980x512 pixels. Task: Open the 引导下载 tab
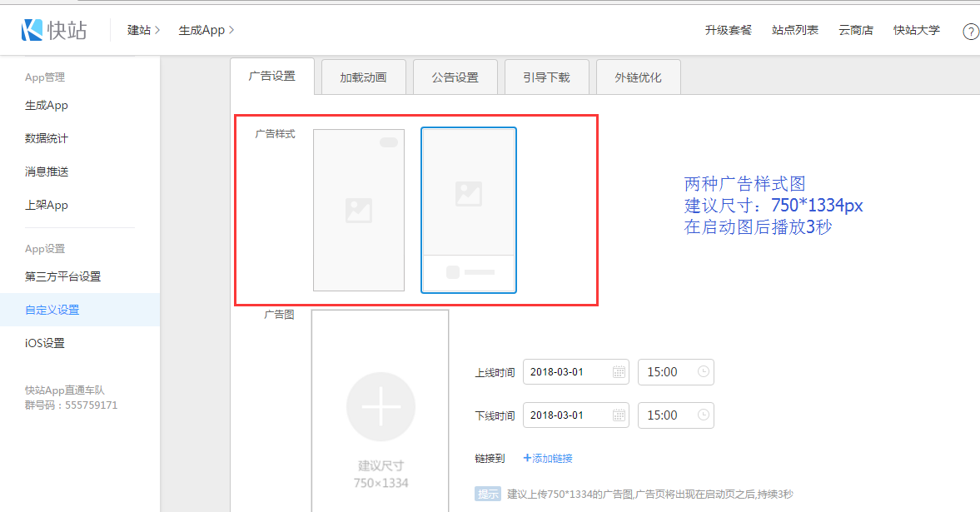click(546, 77)
